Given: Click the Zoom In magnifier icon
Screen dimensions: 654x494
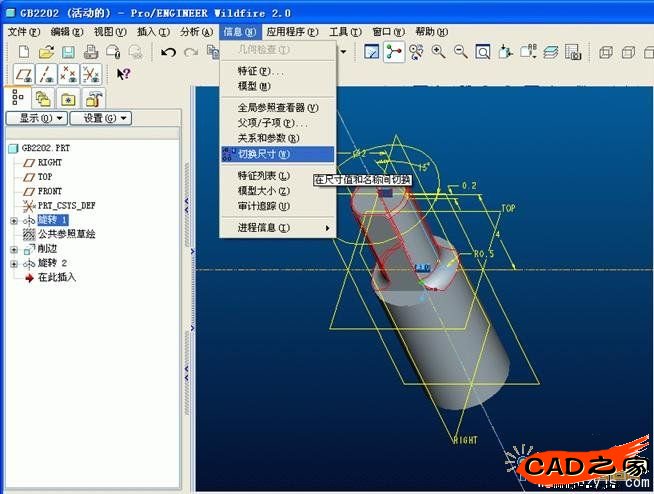Looking at the screenshot, I should [x=438, y=52].
